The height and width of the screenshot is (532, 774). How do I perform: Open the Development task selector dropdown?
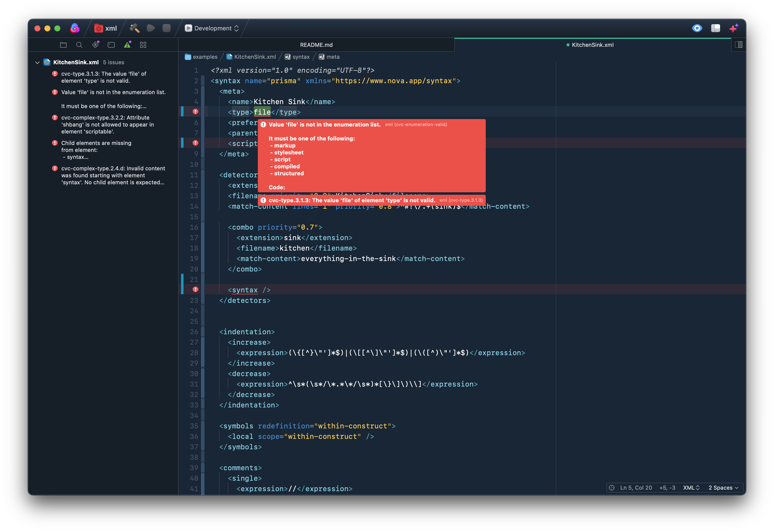pos(212,28)
